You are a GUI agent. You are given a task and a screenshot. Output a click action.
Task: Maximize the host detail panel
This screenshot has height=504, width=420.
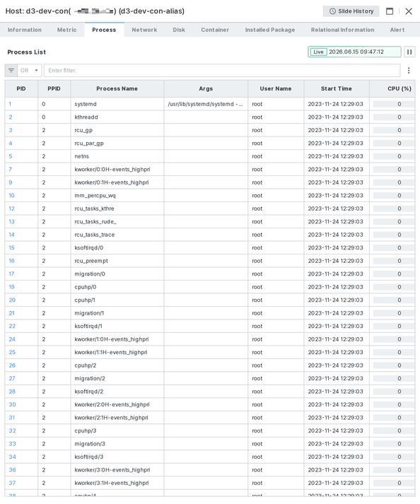pyautogui.click(x=390, y=11)
